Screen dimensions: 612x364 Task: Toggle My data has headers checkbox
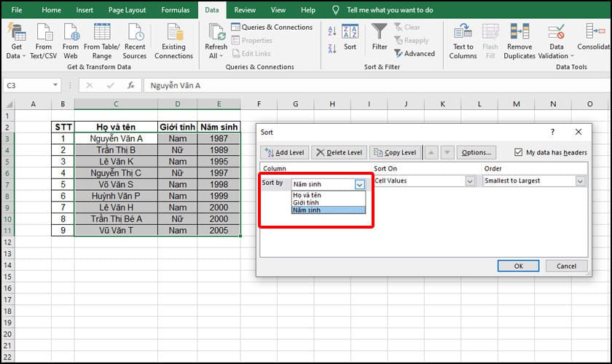pyautogui.click(x=519, y=152)
